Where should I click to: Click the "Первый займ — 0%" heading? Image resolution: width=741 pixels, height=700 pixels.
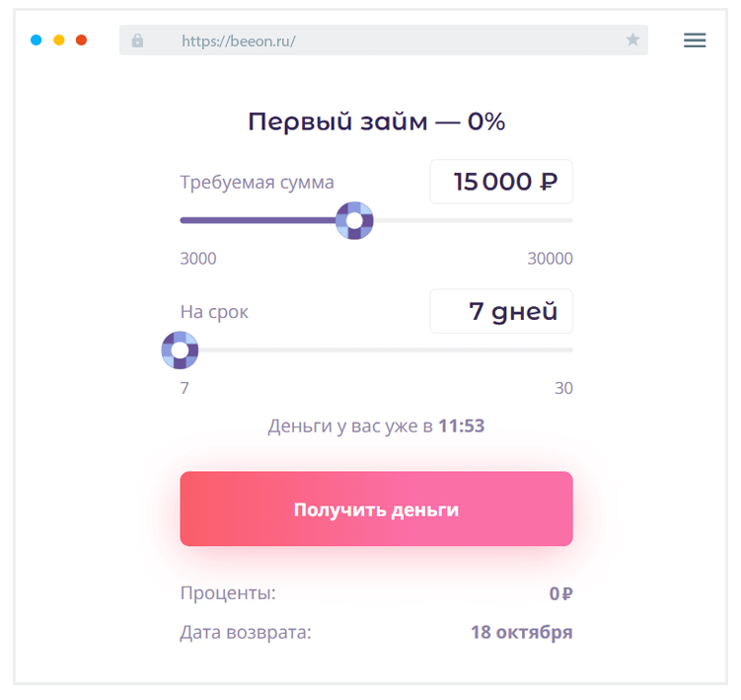coord(376,121)
